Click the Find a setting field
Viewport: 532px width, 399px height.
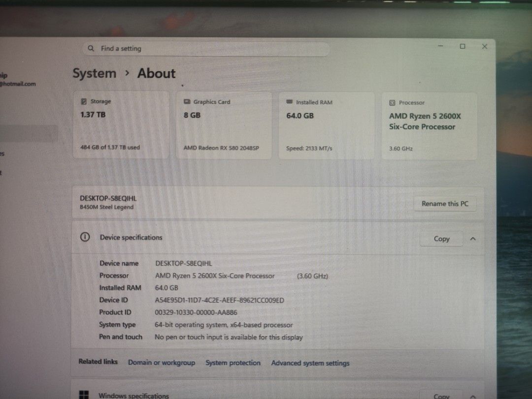click(x=205, y=49)
